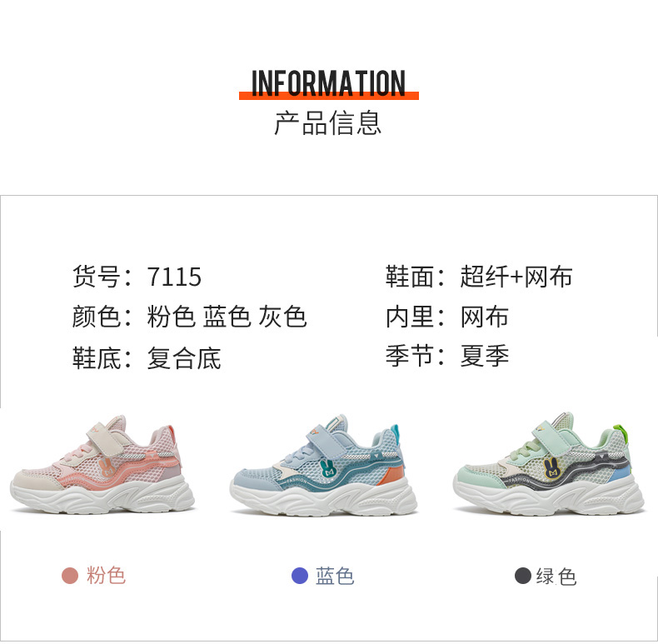Click the 绿色 label under green shoe
This screenshot has height=644, width=658.
click(556, 576)
